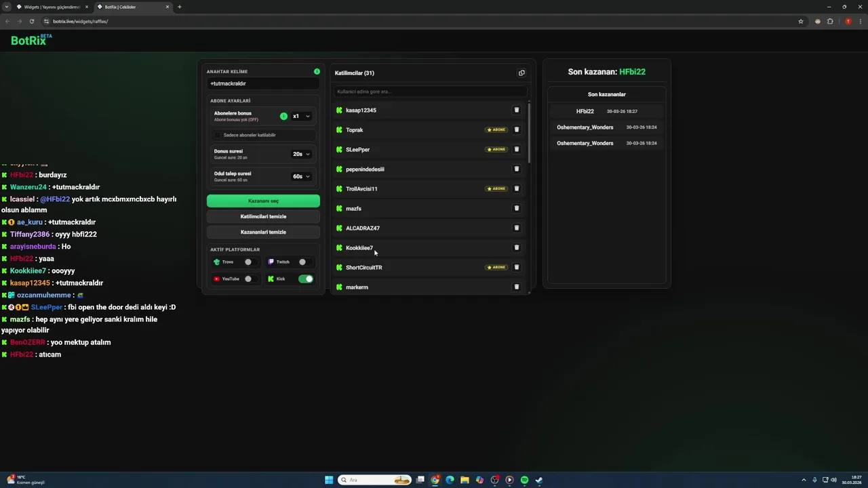Click the info icon next to Abonelere bonus

coord(283,116)
